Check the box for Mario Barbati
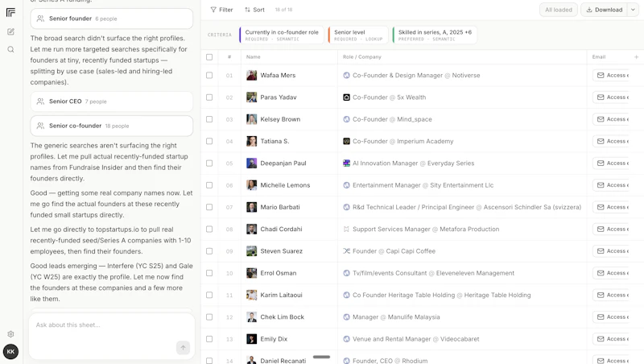This screenshot has width=644, height=364. 209,207
